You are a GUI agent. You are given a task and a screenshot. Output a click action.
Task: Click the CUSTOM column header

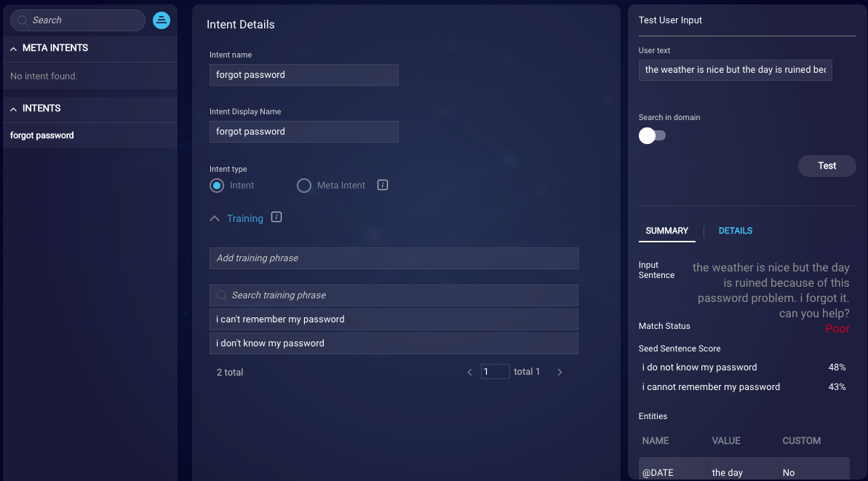tap(801, 440)
